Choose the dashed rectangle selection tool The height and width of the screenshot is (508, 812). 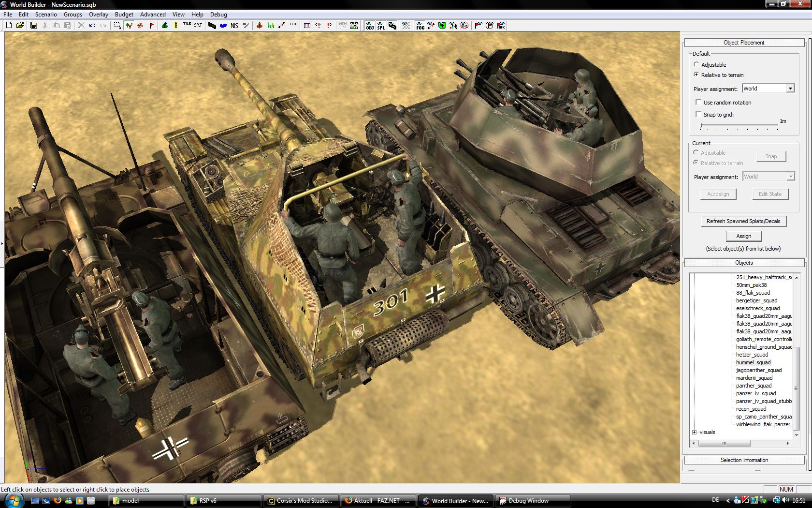coord(117,25)
